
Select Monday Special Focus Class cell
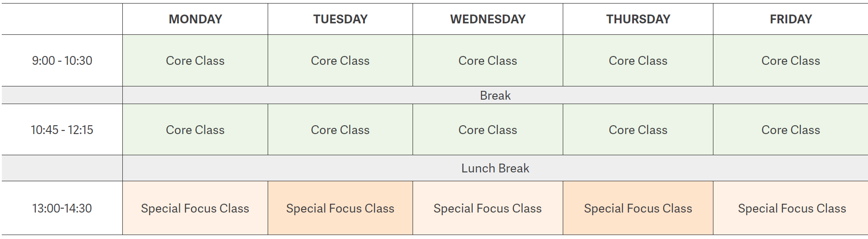tap(195, 208)
